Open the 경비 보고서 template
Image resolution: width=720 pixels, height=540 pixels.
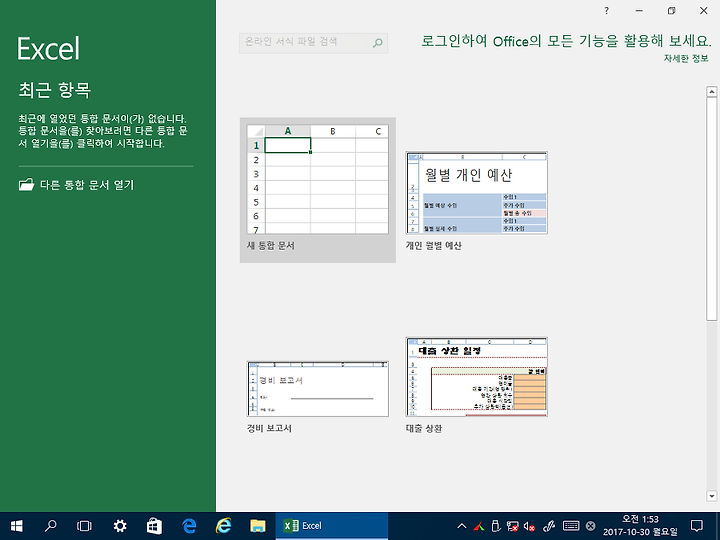[318, 389]
